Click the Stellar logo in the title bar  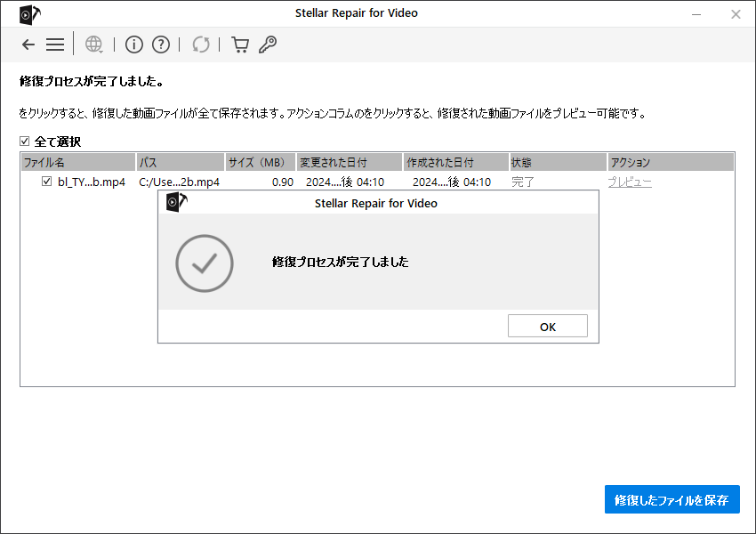coord(29,14)
